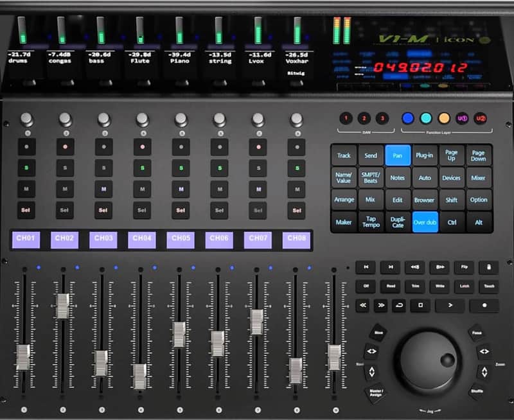
Task: Click the drums channel rotary encoder
Action: coord(26,119)
